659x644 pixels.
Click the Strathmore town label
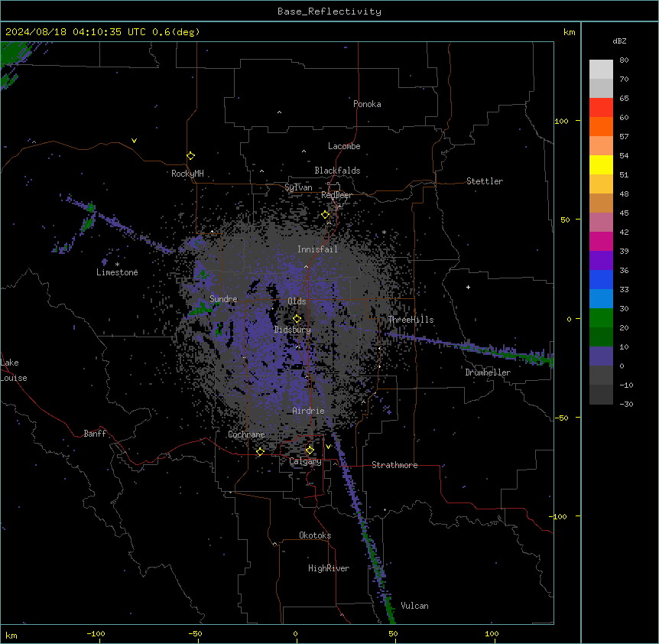point(394,465)
